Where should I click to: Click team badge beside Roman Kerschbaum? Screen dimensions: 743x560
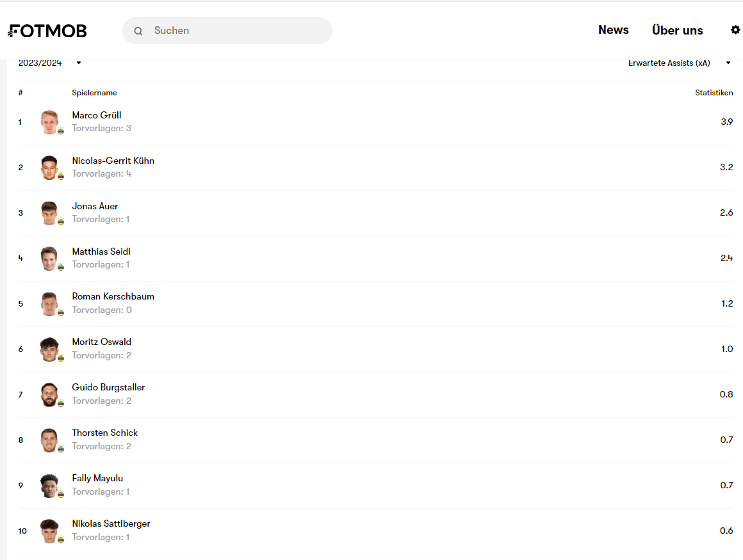click(61, 313)
